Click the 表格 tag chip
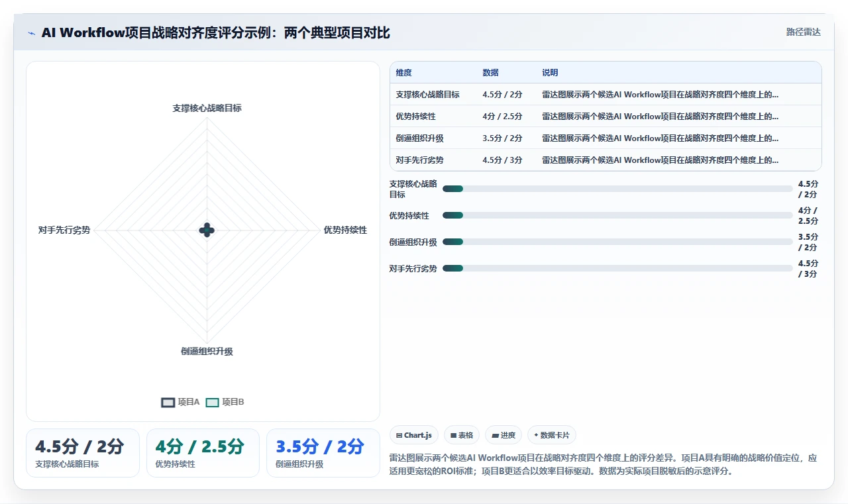This screenshot has height=504, width=848. (x=462, y=435)
